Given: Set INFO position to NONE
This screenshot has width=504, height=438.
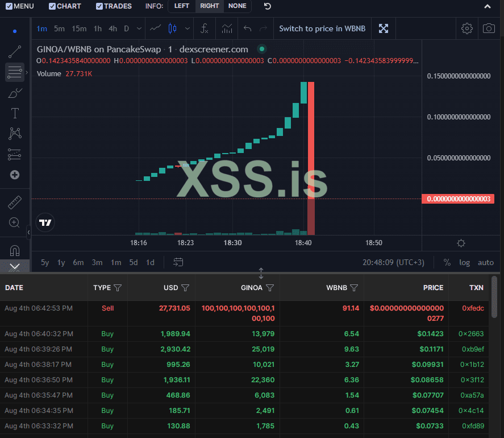Looking at the screenshot, I should tap(237, 6).
